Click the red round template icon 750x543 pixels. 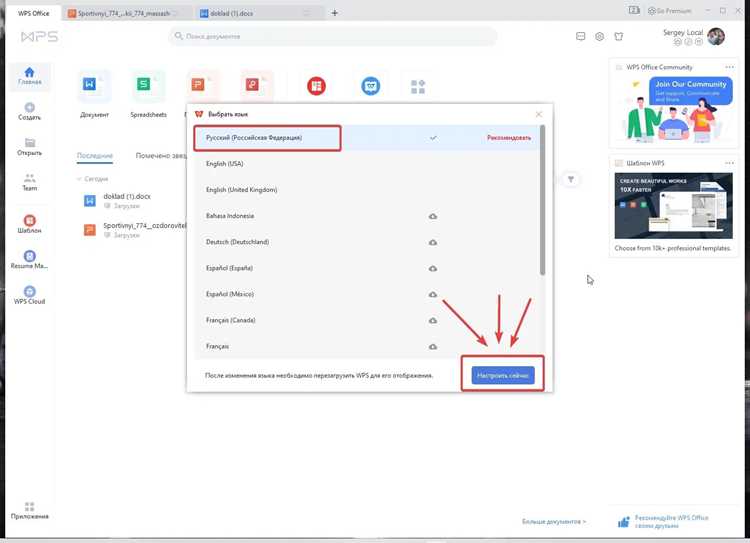point(316,86)
